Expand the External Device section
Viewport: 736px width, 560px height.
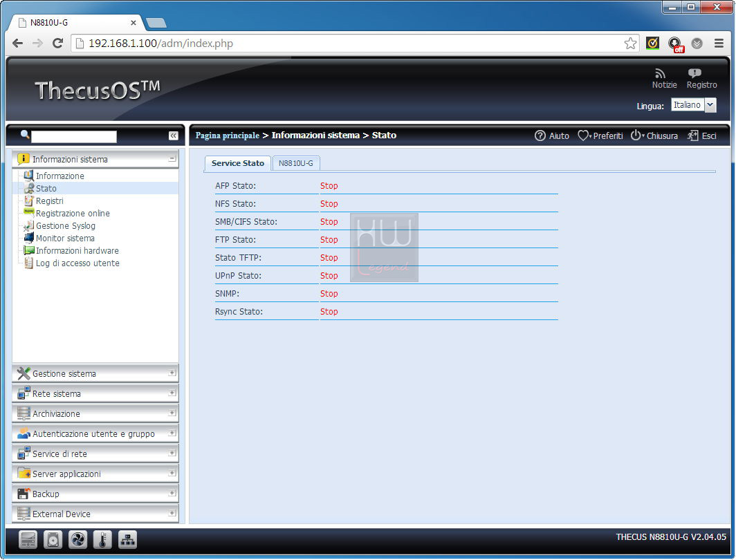(172, 513)
